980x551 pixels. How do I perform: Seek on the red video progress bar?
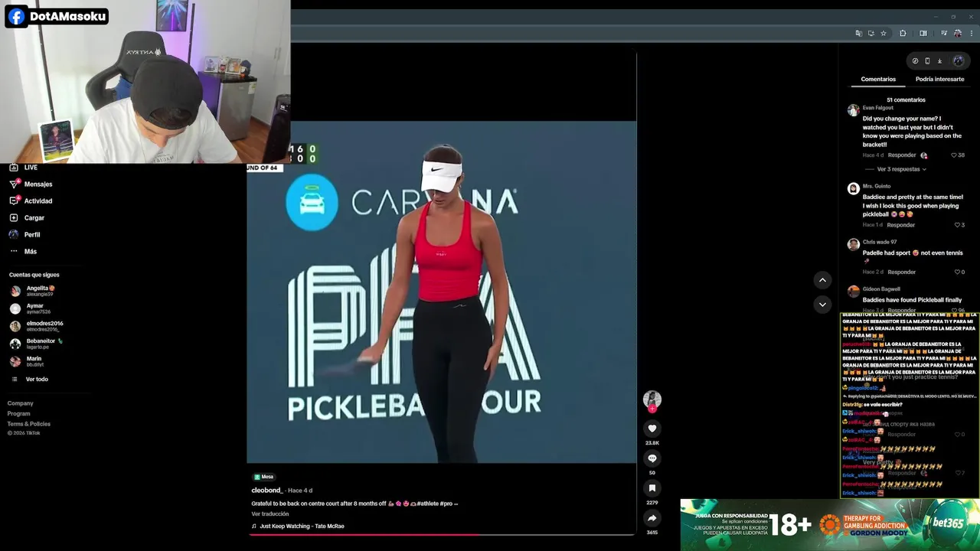pyautogui.click(x=443, y=533)
